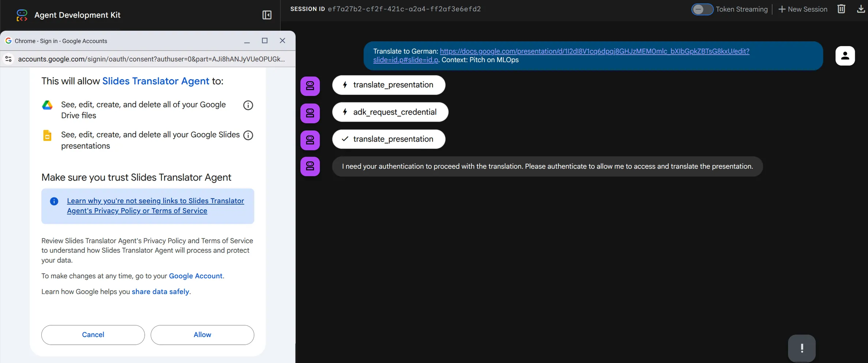Click the bot avatar beside first translate_presentation
Screen dimensions: 868x363
(310, 86)
